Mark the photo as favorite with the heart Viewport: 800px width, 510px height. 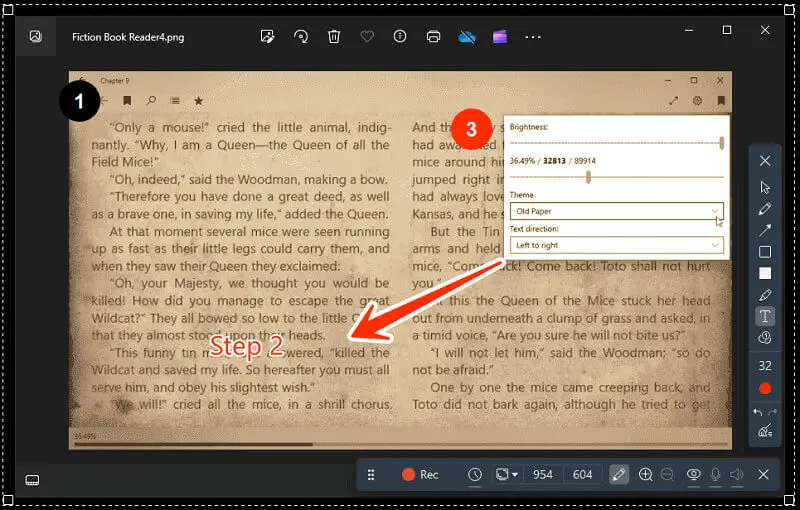click(367, 36)
